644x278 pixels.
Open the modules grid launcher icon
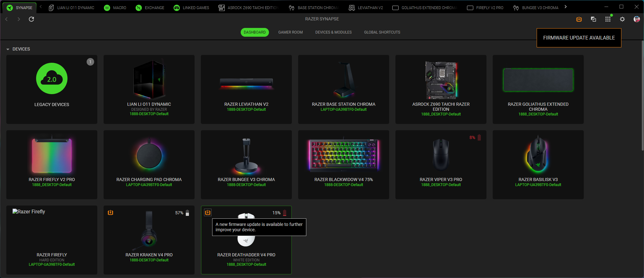tap(608, 19)
